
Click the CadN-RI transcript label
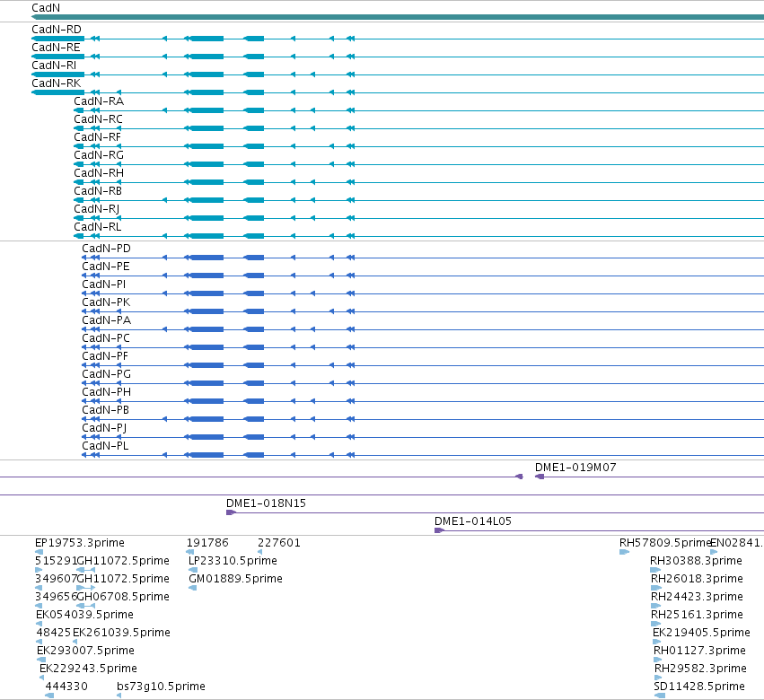[x=54, y=66]
